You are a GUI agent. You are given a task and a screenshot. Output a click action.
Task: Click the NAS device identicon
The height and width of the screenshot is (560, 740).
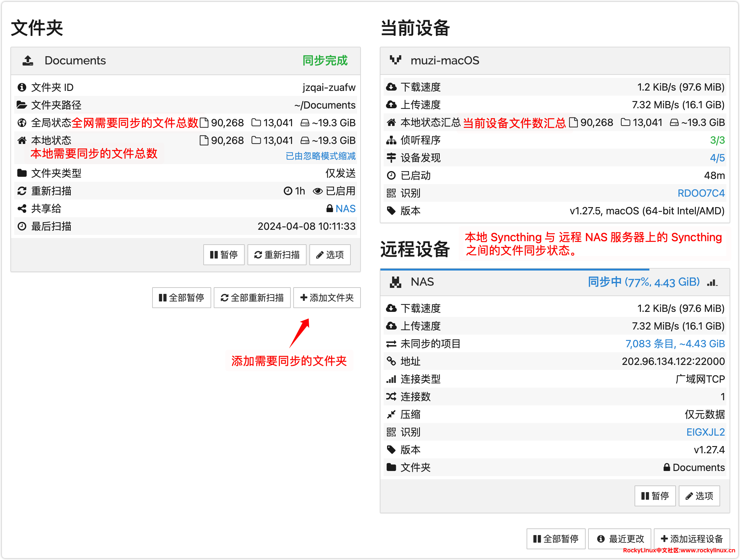click(396, 282)
